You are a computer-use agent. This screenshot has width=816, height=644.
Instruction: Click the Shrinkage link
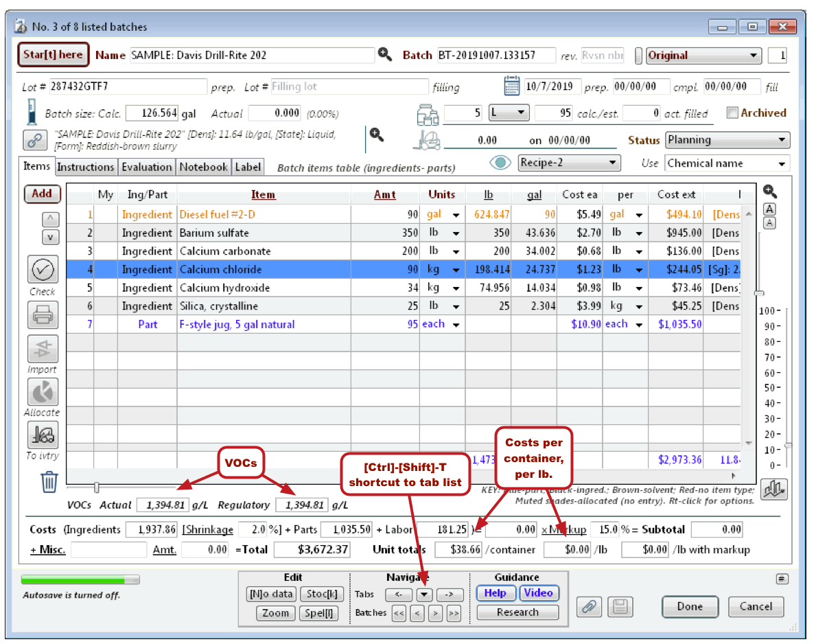pyautogui.click(x=208, y=530)
